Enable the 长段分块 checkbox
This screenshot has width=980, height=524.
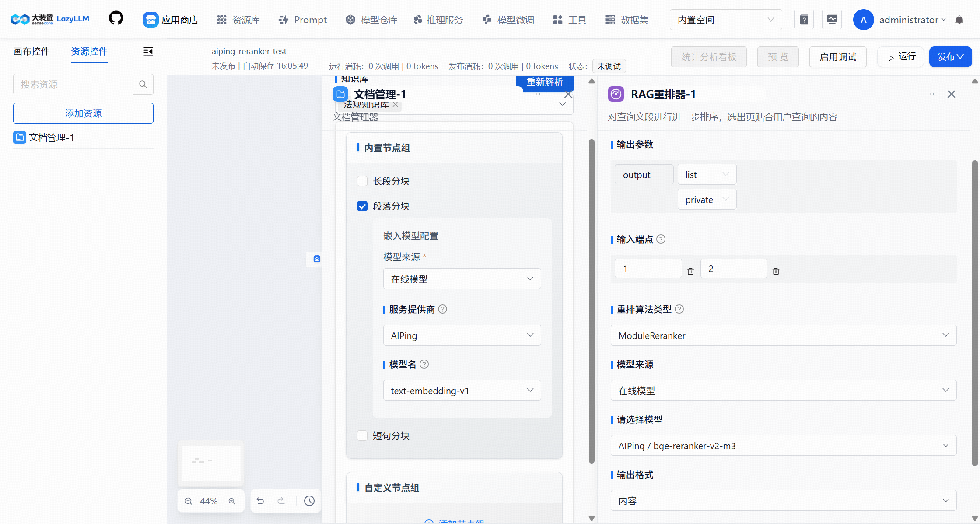[362, 181]
